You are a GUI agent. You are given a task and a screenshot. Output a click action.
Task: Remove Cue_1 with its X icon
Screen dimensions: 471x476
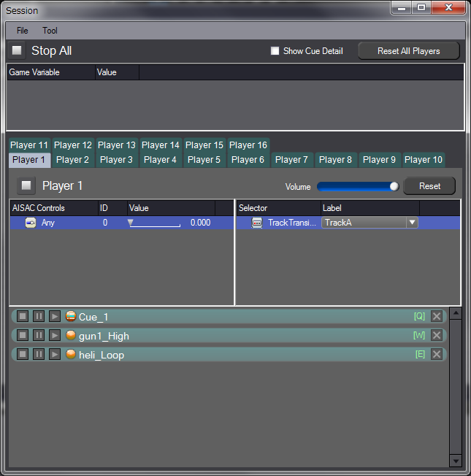437,317
